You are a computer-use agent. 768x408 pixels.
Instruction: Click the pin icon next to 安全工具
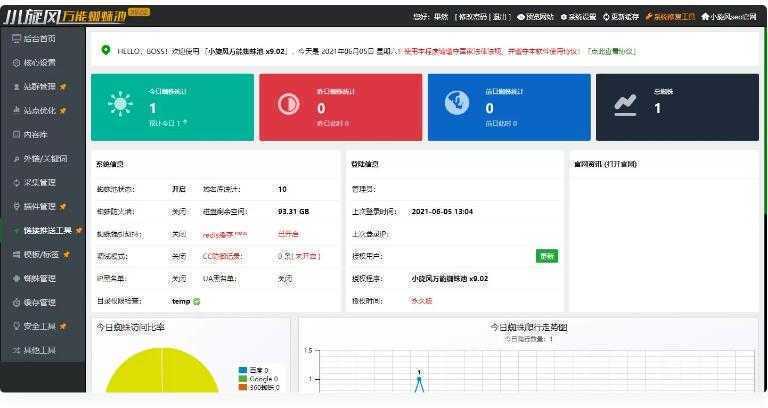point(63,326)
